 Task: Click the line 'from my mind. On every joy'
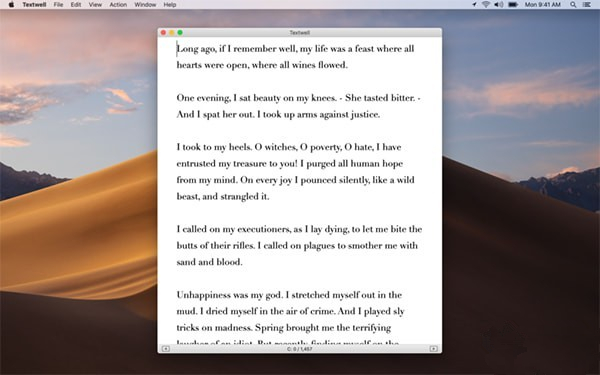pyautogui.click(x=295, y=180)
